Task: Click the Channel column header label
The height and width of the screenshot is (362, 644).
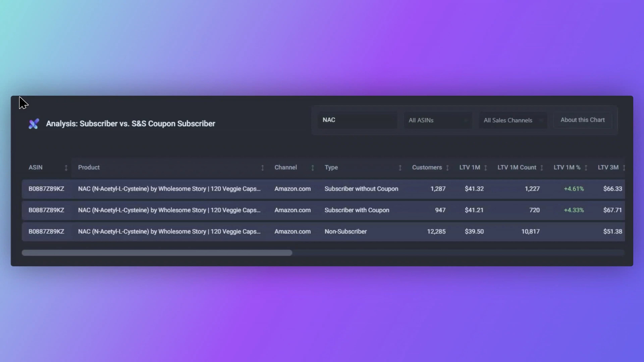Action: coord(285,167)
